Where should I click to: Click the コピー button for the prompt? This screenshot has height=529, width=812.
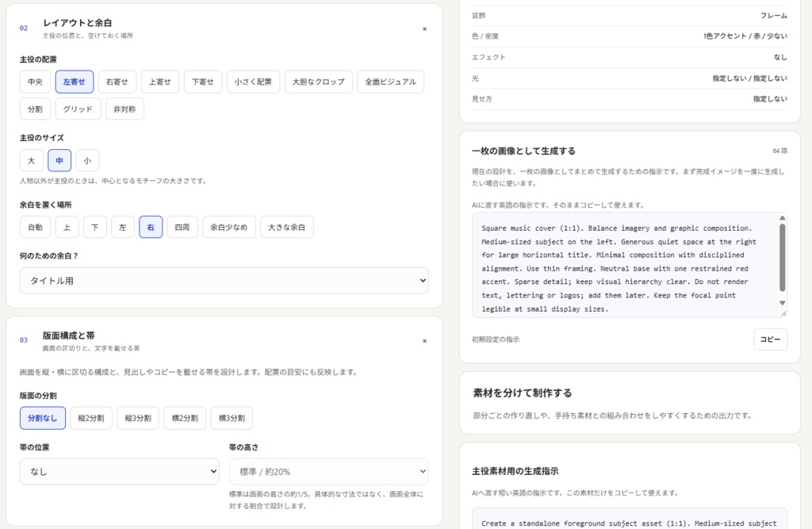(770, 339)
